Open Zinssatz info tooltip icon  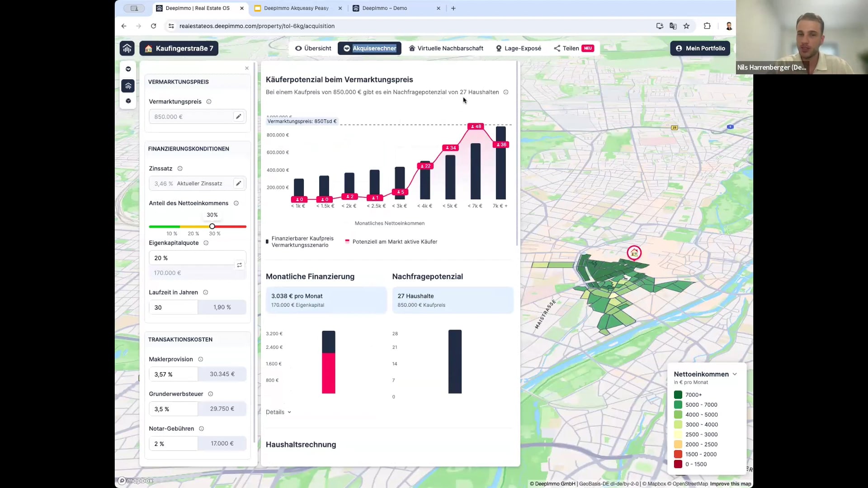pyautogui.click(x=180, y=169)
